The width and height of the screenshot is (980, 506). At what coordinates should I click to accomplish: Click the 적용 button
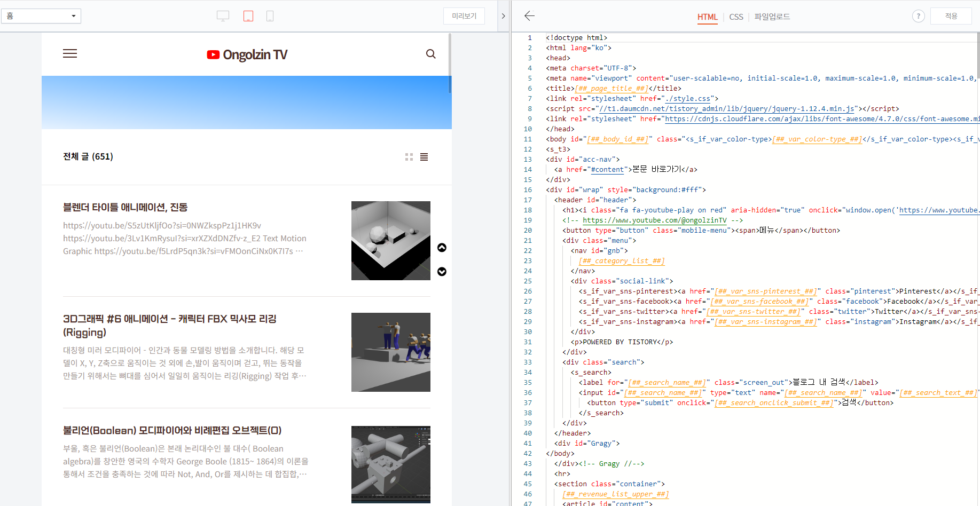click(x=951, y=16)
